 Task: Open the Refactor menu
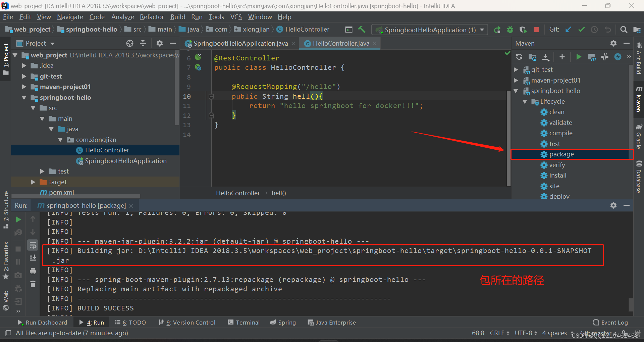152,17
